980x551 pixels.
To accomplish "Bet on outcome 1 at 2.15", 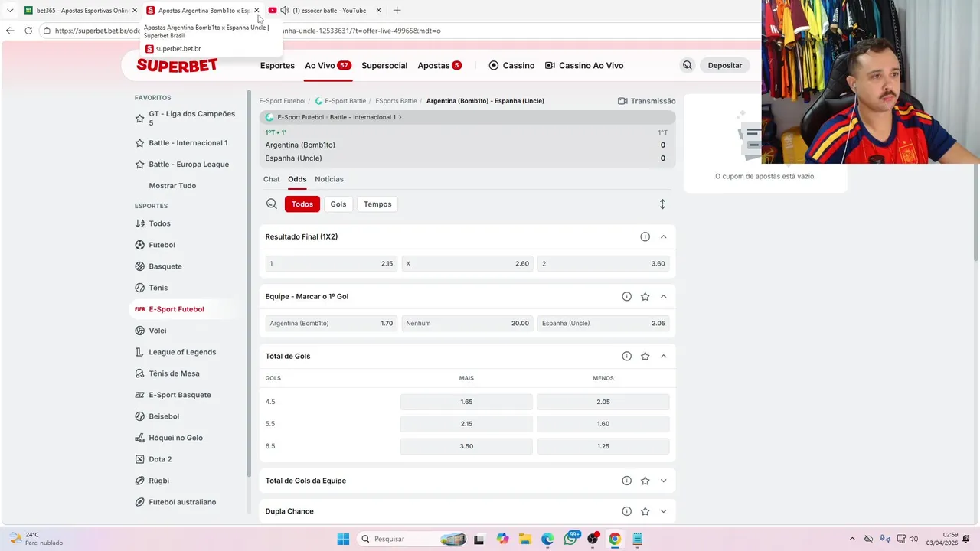I will (331, 263).
